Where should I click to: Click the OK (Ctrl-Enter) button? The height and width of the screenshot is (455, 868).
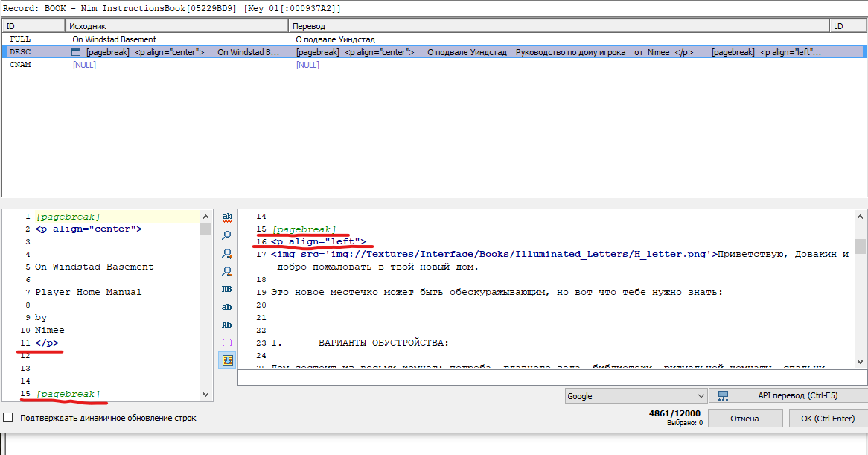pos(828,419)
